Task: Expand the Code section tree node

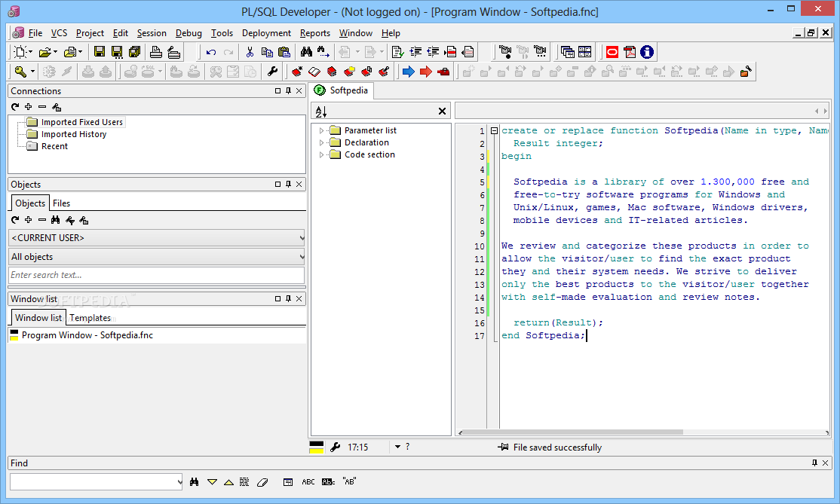Action: tap(320, 154)
